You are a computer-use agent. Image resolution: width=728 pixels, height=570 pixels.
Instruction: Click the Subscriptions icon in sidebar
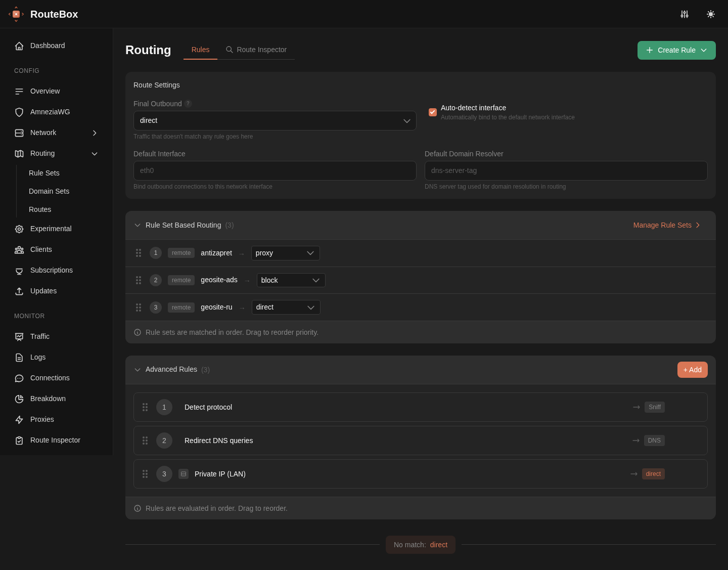tap(19, 271)
